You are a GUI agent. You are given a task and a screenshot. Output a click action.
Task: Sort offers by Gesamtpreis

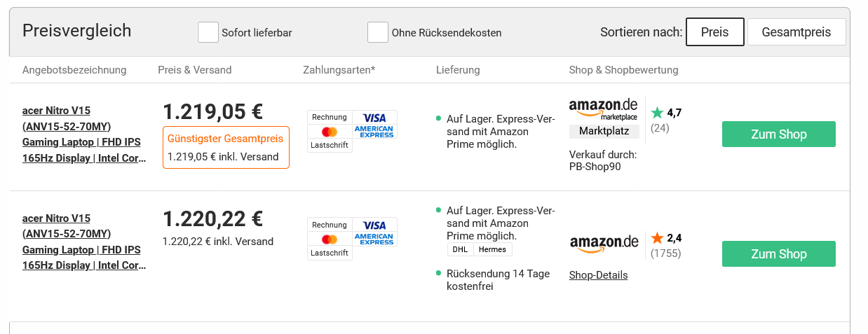tap(796, 32)
